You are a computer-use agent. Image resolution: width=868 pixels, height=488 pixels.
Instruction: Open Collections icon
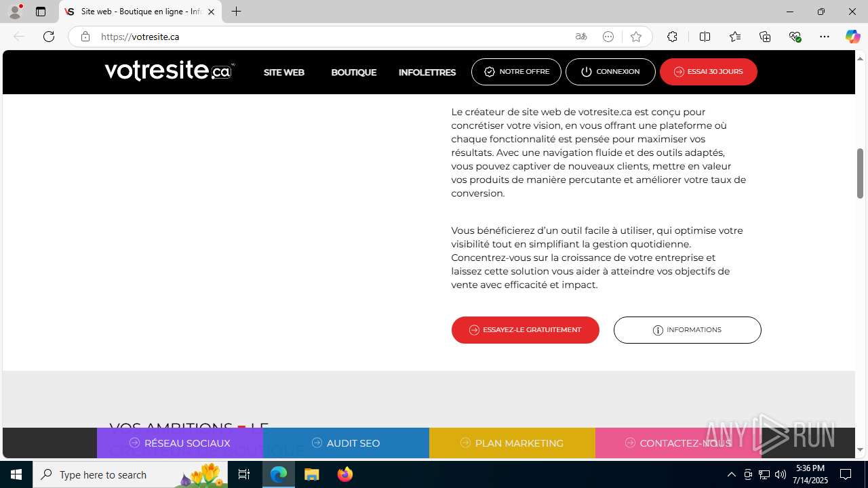765,37
